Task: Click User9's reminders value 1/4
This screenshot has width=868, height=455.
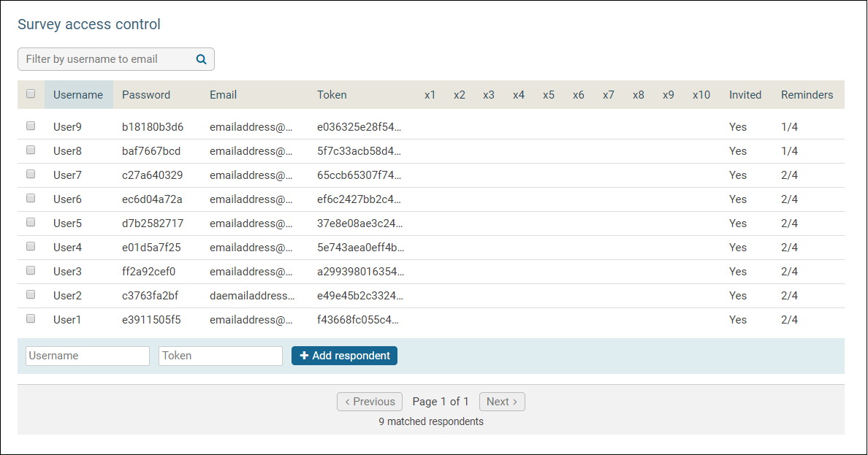Action: (789, 127)
